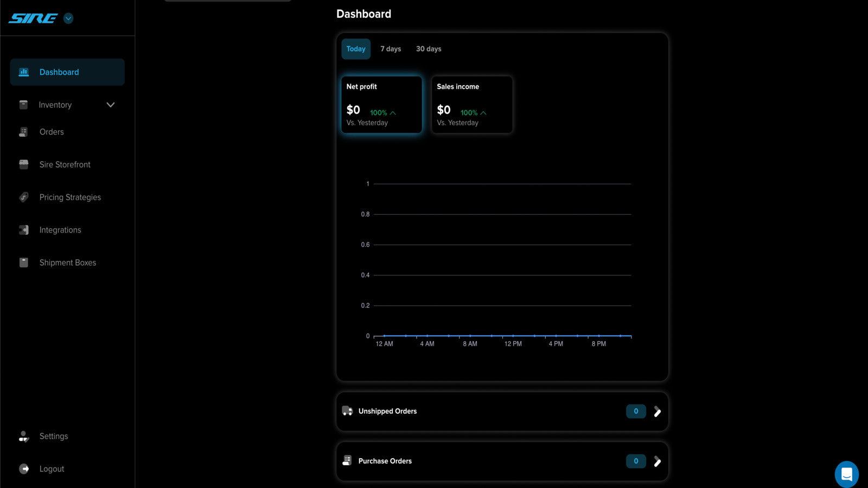Image resolution: width=868 pixels, height=488 pixels.
Task: Click the clipboard icon beside Purchase Orders
Action: point(346,461)
